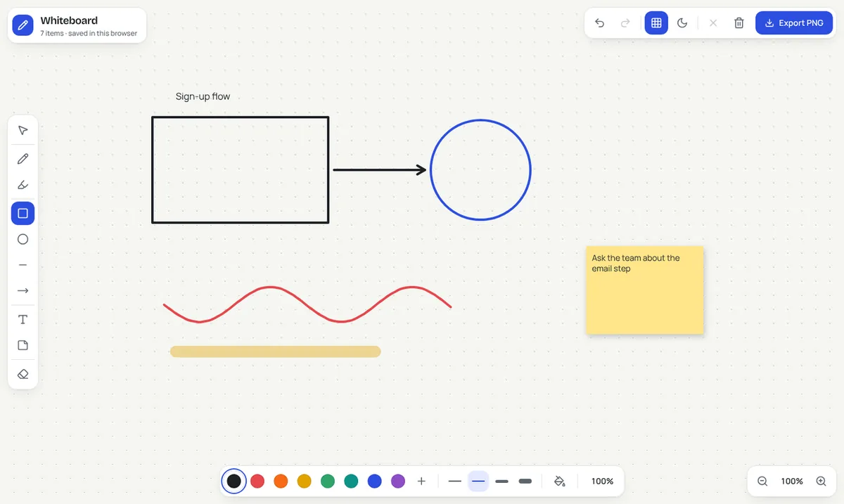Click the black arrow on canvas
Viewport: 844px width, 504px height.
pyautogui.click(x=378, y=169)
